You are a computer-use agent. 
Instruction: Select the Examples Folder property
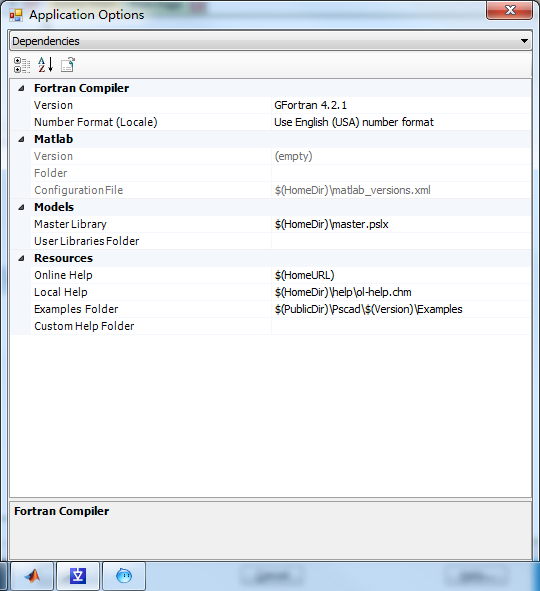click(x=76, y=309)
